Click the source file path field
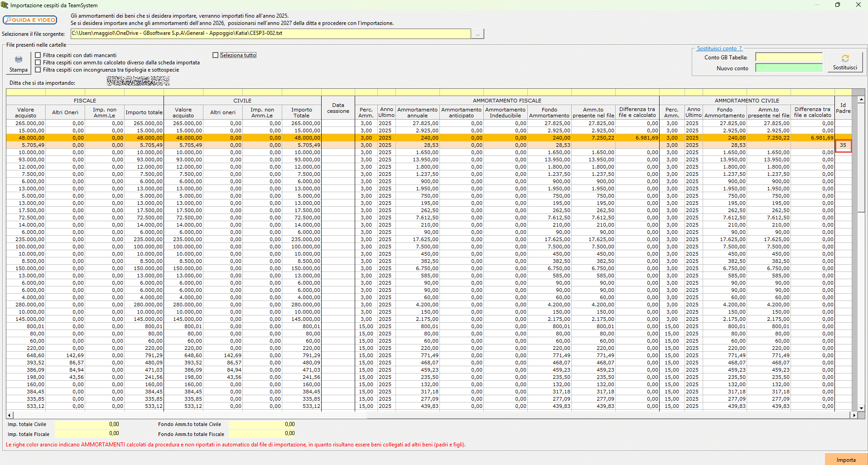The height and width of the screenshot is (465, 868). 270,34
